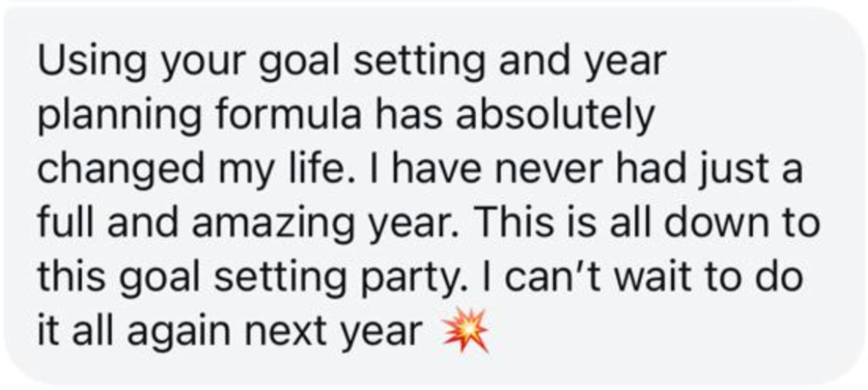Click the word "changed" in the message
868x390 pixels.
(x=121, y=171)
